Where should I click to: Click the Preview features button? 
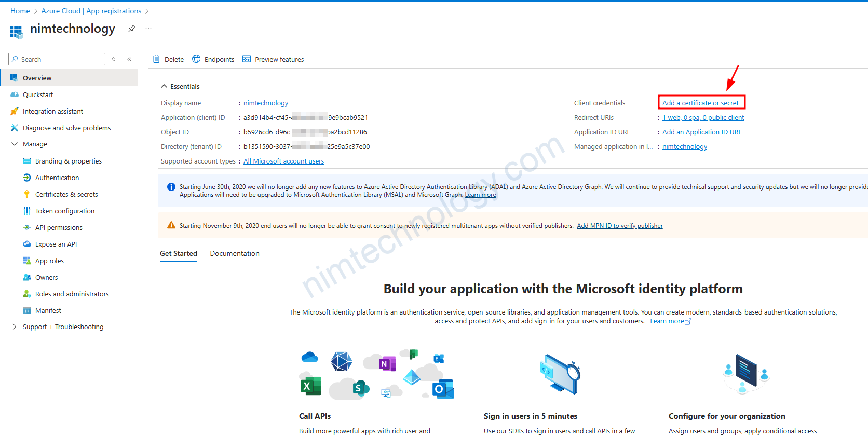pyautogui.click(x=273, y=59)
